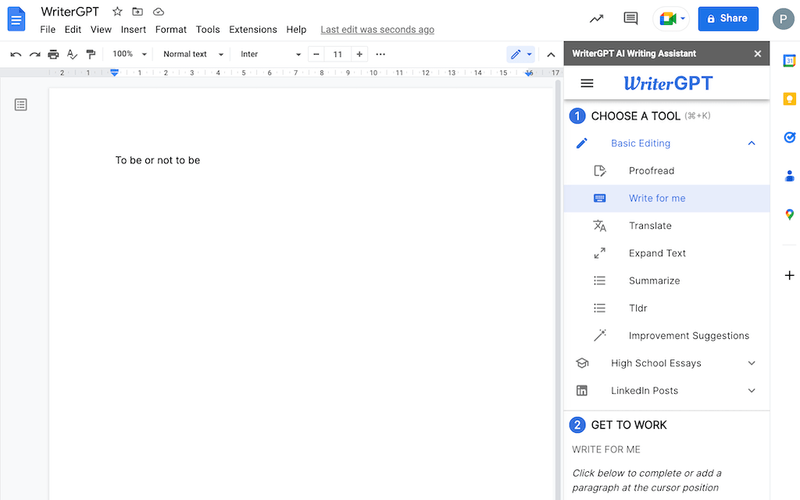Click the blue Share button
The width and height of the screenshot is (800, 500).
coord(727,18)
